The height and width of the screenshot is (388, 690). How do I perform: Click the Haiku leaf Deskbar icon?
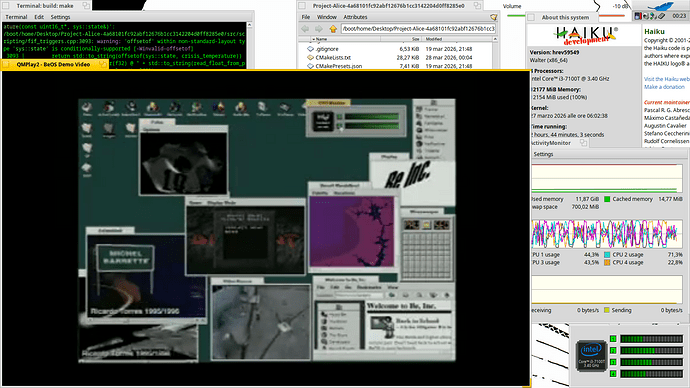coord(660,6)
